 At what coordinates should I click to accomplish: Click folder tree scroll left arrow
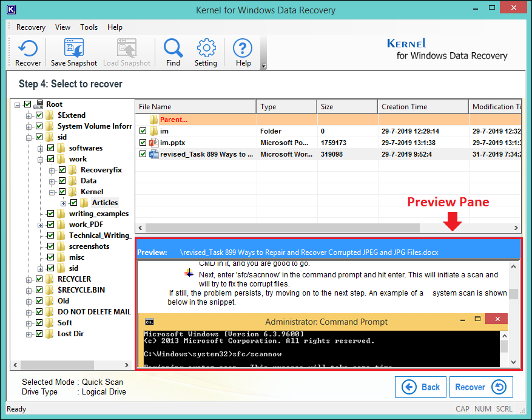[x=15, y=365]
